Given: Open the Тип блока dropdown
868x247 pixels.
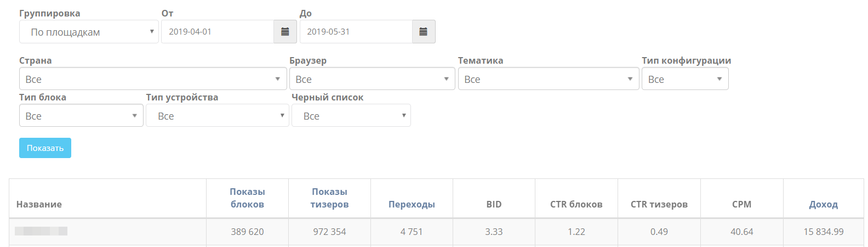Looking at the screenshot, I should click(81, 116).
